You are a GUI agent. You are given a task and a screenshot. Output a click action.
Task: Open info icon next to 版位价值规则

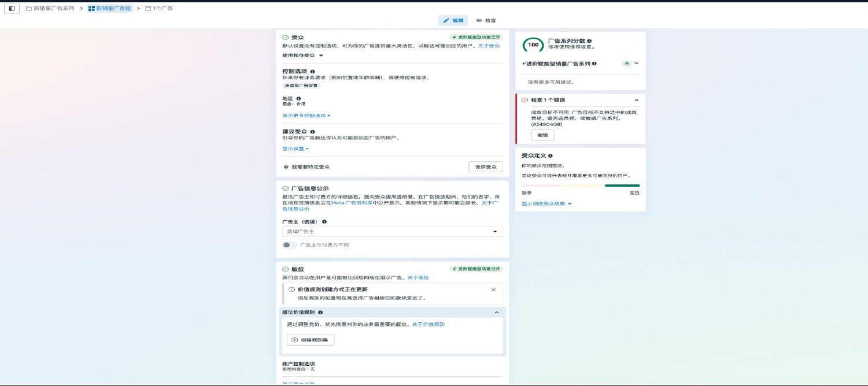[x=320, y=312]
